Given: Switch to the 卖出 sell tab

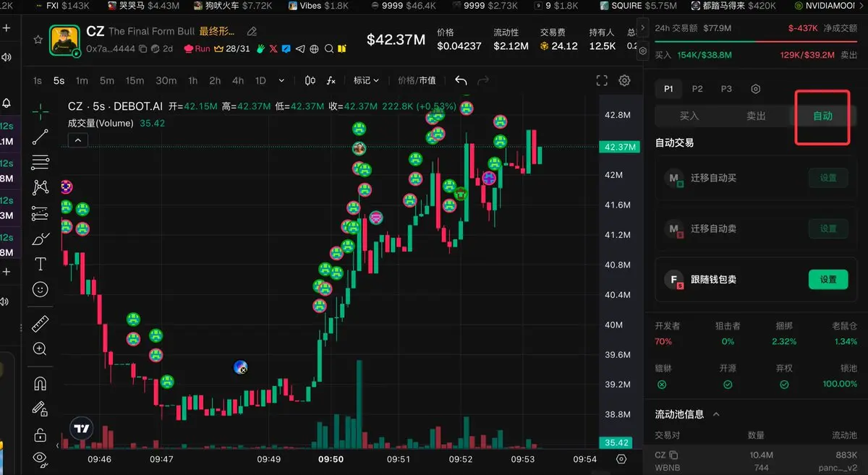Looking at the screenshot, I should (x=756, y=116).
